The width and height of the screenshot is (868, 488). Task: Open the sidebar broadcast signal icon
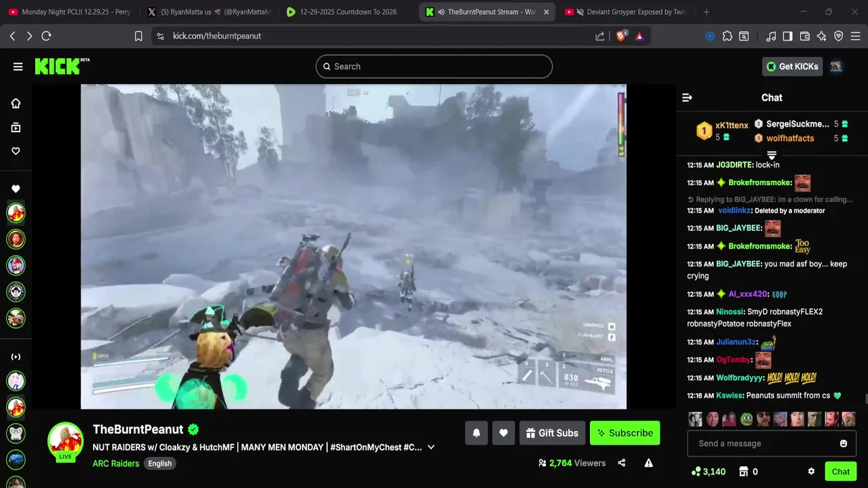(16, 357)
